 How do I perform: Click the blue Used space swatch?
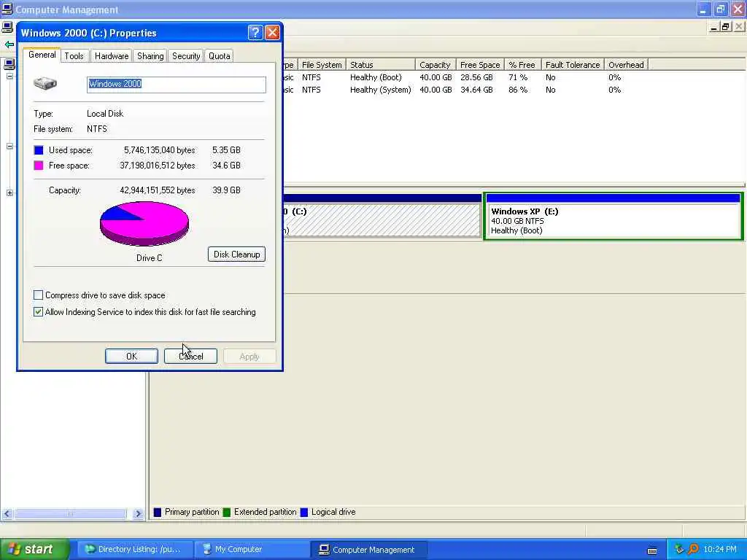click(x=39, y=150)
